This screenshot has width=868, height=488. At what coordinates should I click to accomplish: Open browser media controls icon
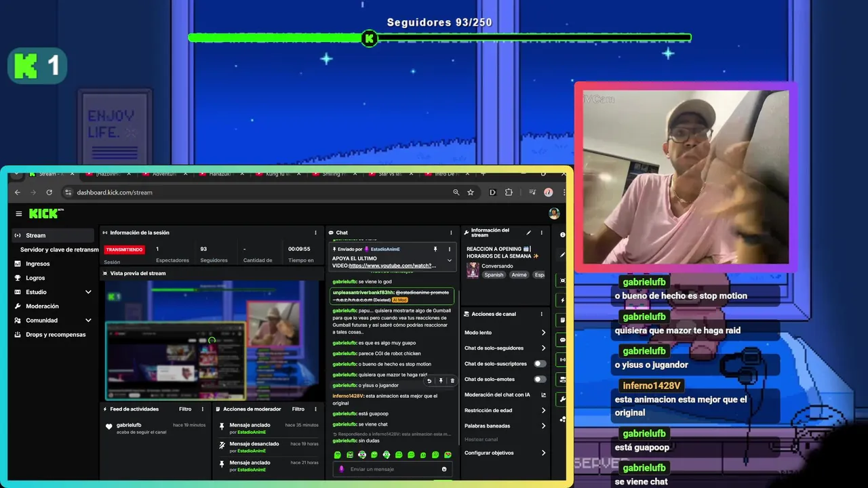point(533,192)
